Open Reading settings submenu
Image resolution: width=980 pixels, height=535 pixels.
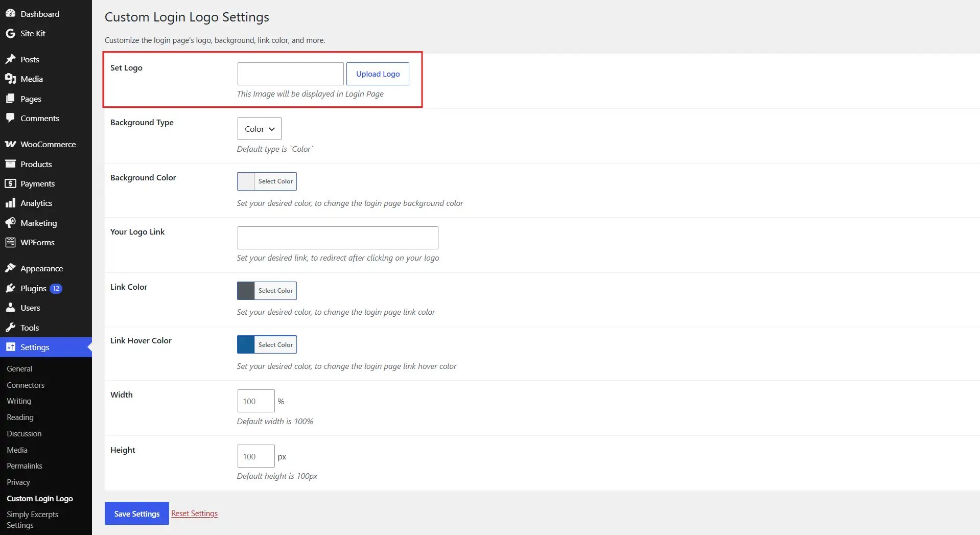click(x=20, y=417)
